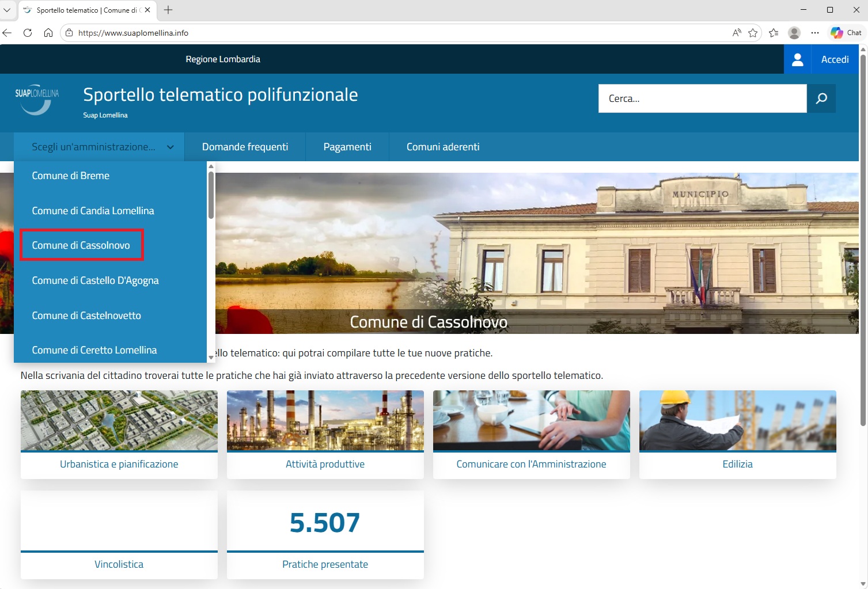Open the browser home page icon
Screen dimensions: 868x589
pos(48,33)
